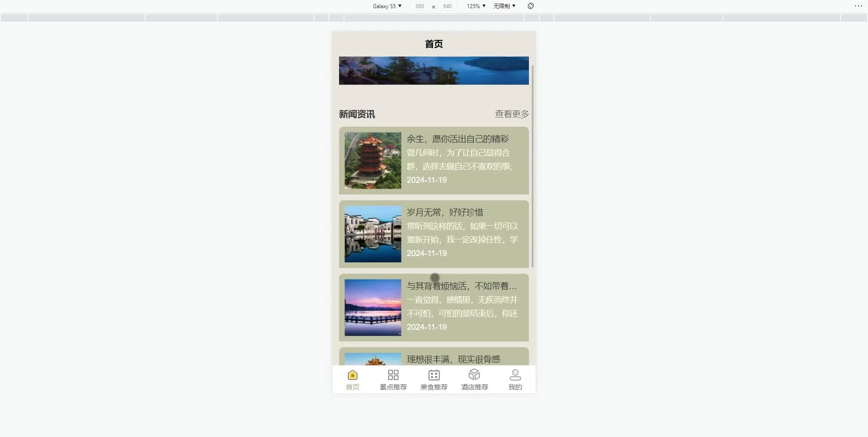Click date 2024-11-19 under 岁月无常 article
Screen dimensions: 868x437
(x=427, y=253)
